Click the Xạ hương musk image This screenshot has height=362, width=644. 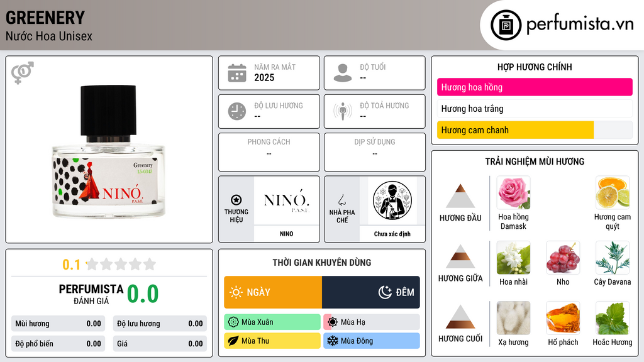[x=513, y=318]
